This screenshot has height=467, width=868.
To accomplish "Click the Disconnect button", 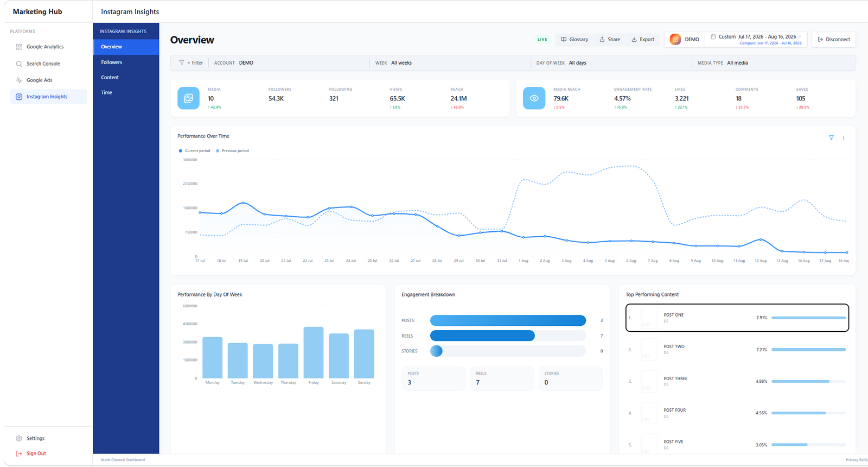I will pyautogui.click(x=834, y=39).
